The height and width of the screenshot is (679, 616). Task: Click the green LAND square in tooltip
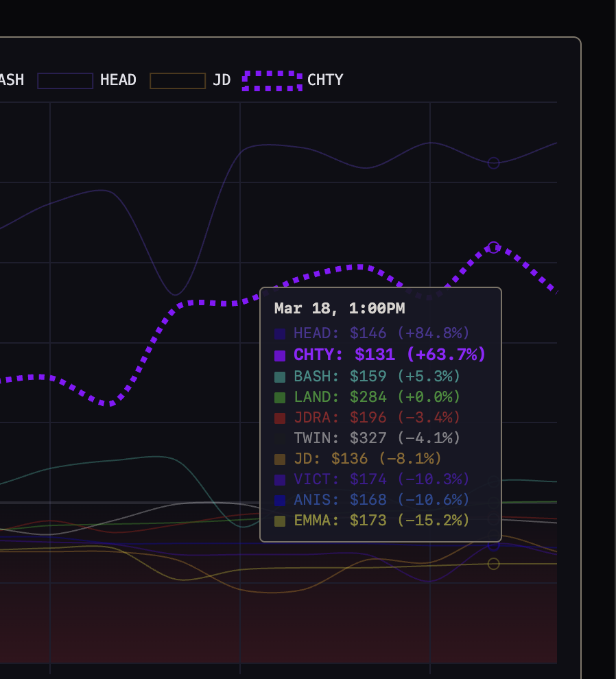[280, 398]
